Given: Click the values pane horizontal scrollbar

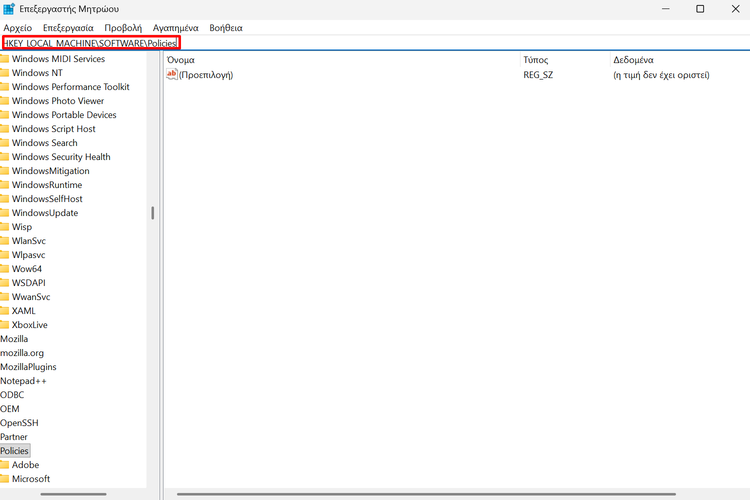Looking at the screenshot, I should pyautogui.click(x=426, y=494).
